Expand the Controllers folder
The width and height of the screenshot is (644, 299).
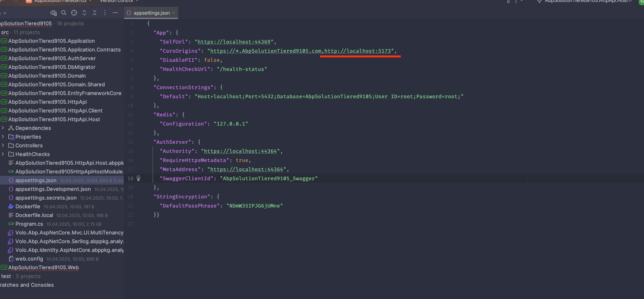[x=3, y=145]
